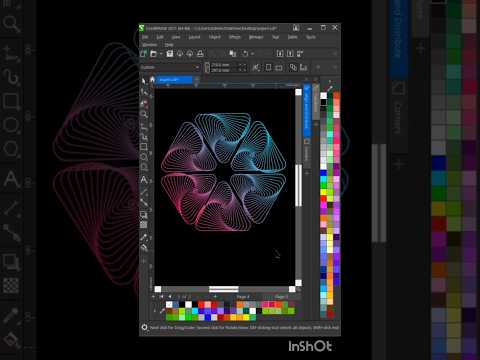Select the Artistic Media tool

[x=144, y=136]
